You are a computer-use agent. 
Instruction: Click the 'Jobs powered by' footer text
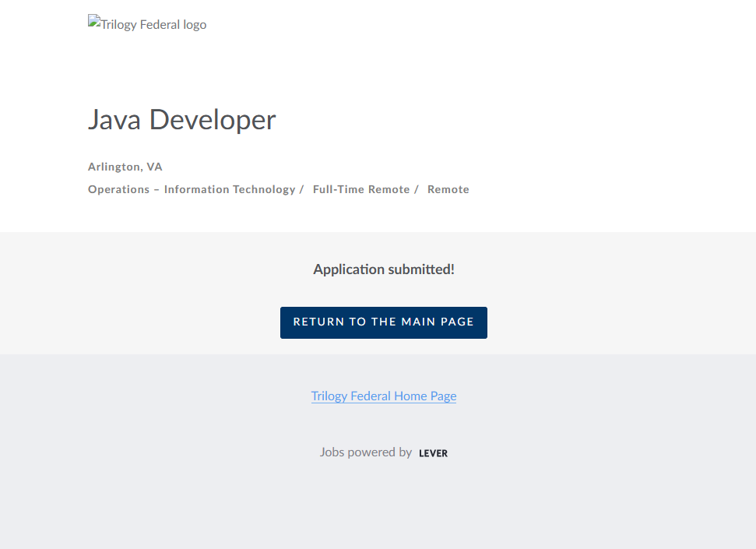[x=365, y=452]
